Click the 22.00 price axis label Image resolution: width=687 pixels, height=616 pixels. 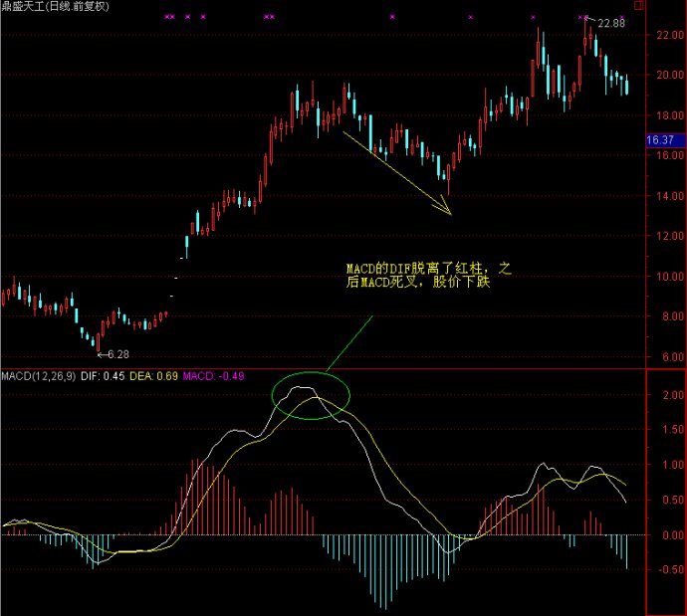[x=666, y=36]
